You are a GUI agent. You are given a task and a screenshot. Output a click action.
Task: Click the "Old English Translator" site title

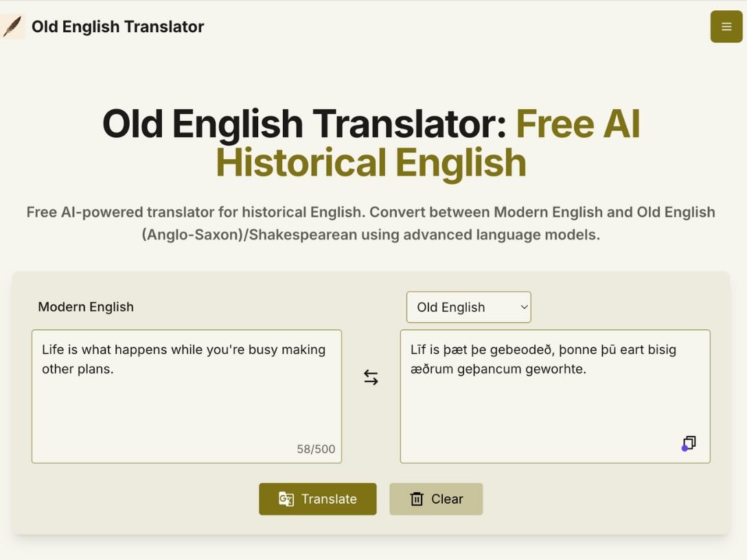tap(117, 27)
